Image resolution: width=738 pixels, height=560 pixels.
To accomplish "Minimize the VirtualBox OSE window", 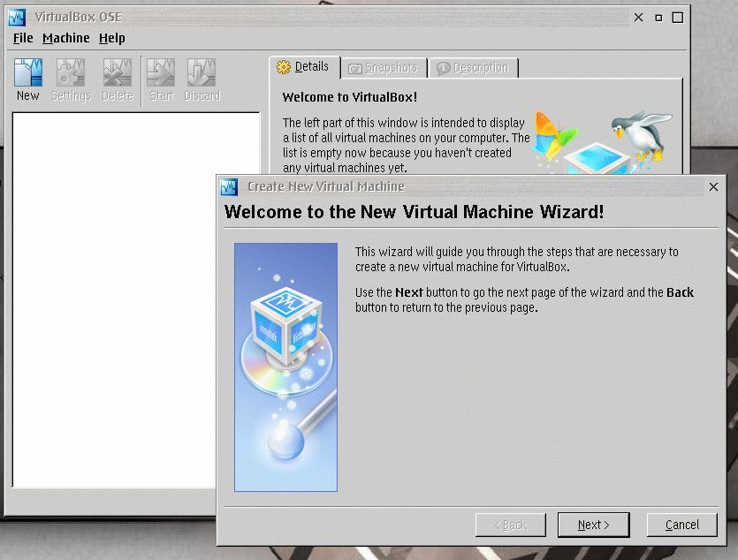I will [658, 18].
